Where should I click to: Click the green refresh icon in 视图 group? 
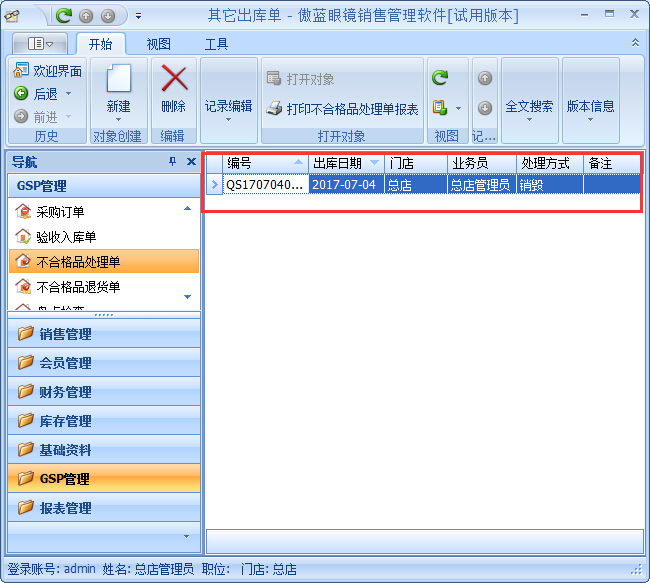(440, 78)
